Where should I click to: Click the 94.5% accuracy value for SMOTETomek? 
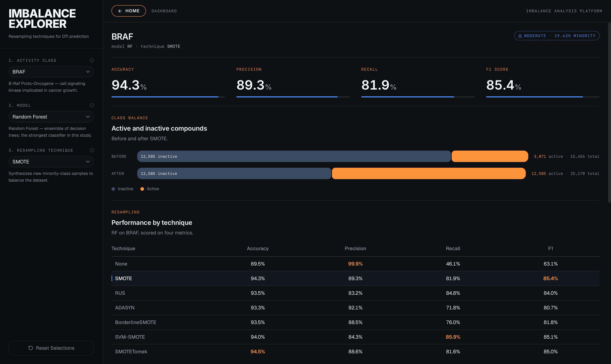258,352
